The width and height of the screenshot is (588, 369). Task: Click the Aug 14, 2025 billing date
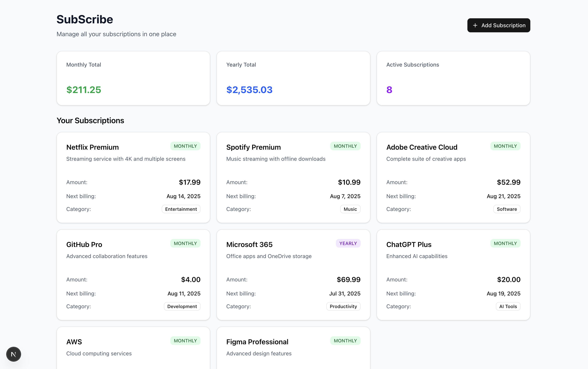pos(183,196)
